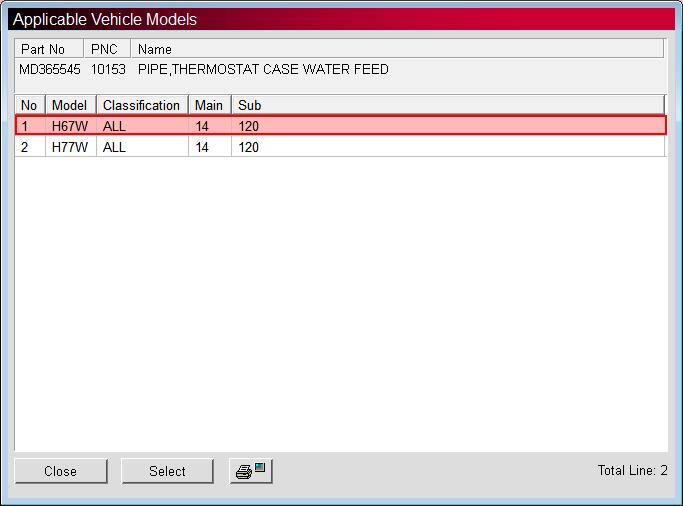This screenshot has width=683, height=506.
Task: Click the print icon button
Action: click(x=251, y=471)
